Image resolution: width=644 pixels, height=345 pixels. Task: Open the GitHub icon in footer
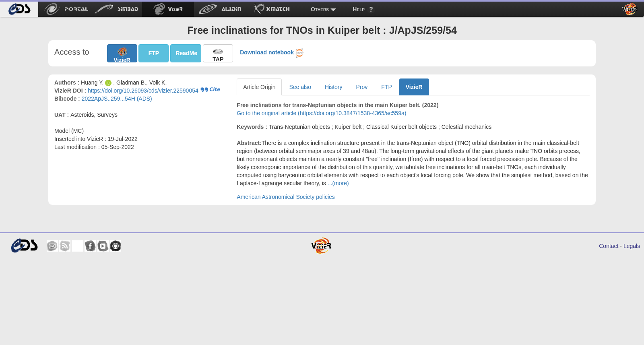(116, 246)
